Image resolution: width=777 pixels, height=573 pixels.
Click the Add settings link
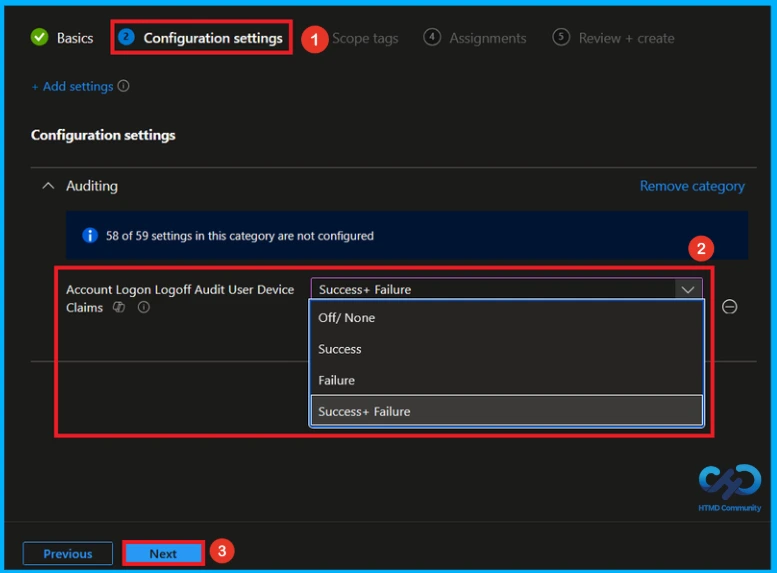pos(72,86)
